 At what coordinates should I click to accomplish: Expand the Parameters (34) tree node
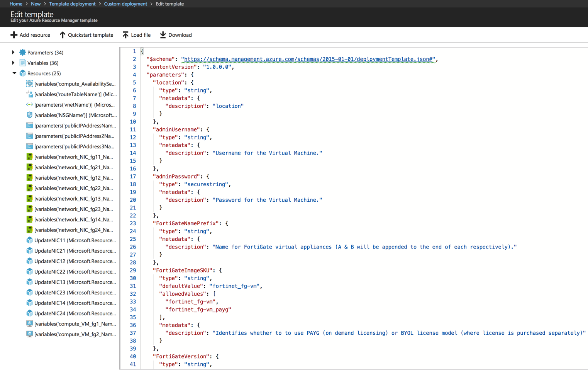[x=13, y=52]
